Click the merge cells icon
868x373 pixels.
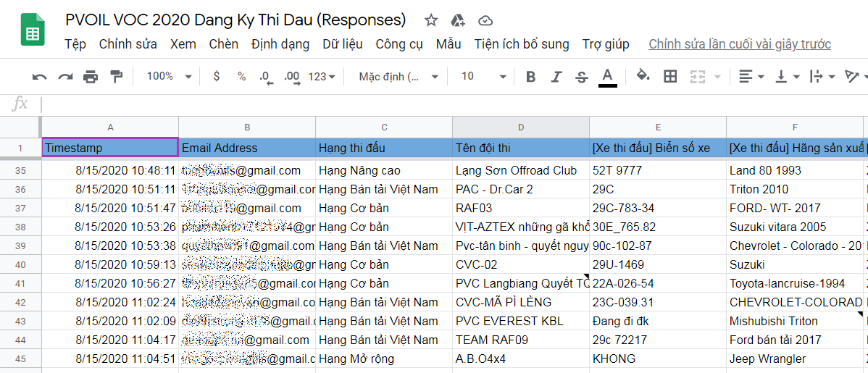(x=697, y=77)
